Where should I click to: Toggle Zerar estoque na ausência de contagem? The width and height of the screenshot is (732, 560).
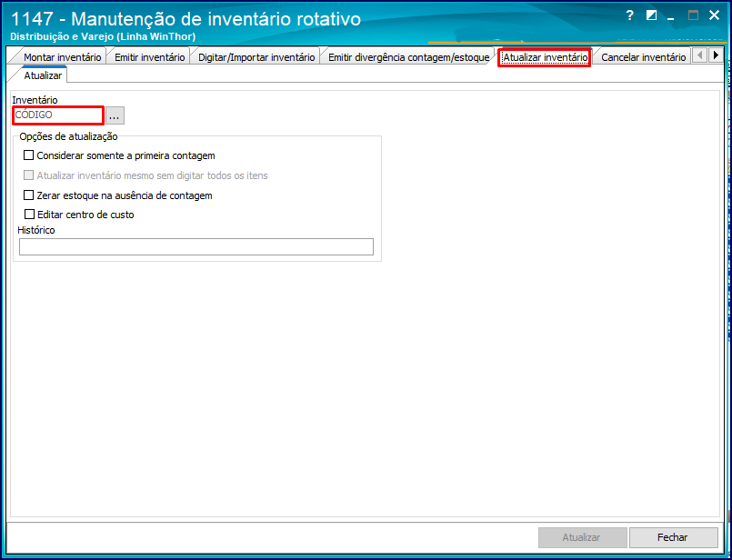(29, 195)
